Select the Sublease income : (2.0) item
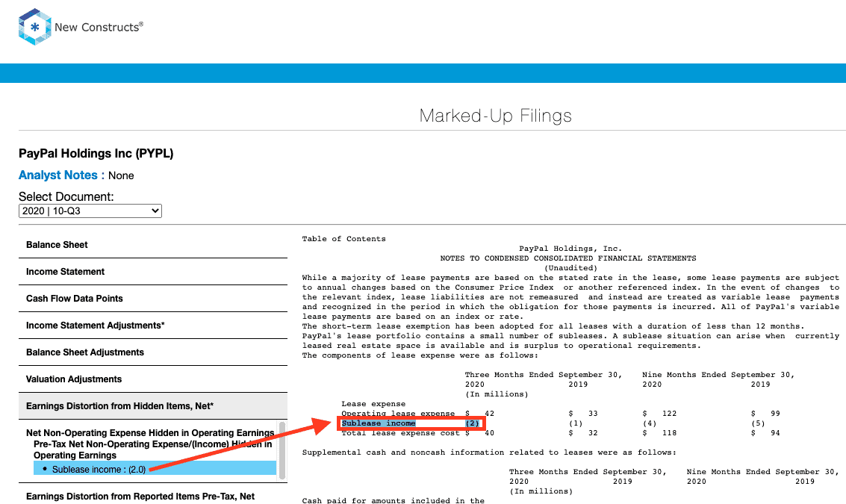 coord(155,470)
